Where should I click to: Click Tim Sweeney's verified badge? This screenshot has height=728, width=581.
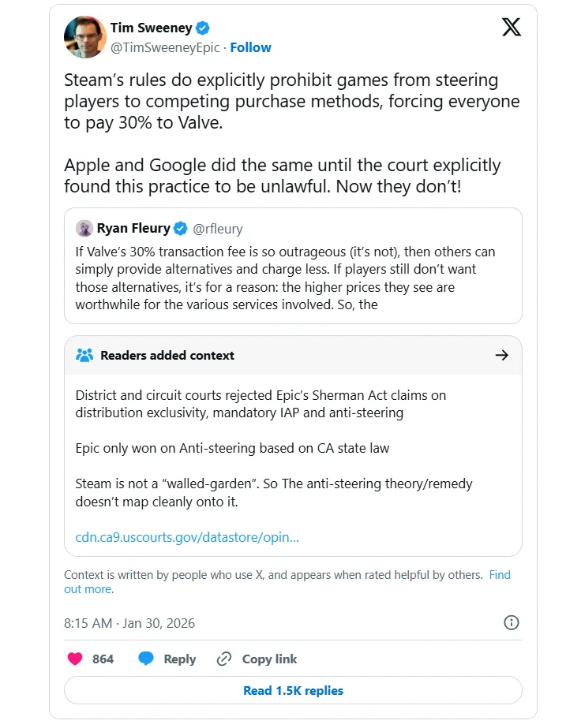tap(203, 28)
